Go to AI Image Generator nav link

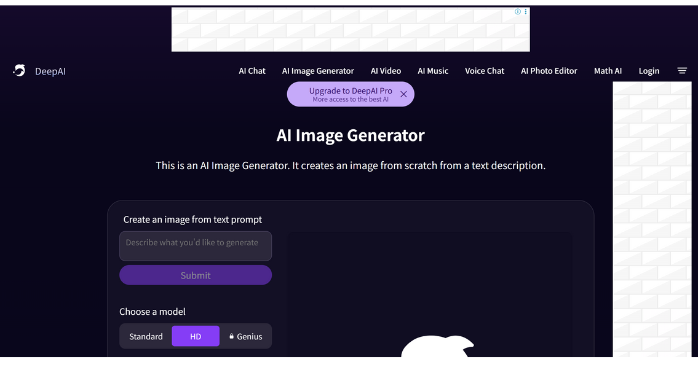pos(318,71)
